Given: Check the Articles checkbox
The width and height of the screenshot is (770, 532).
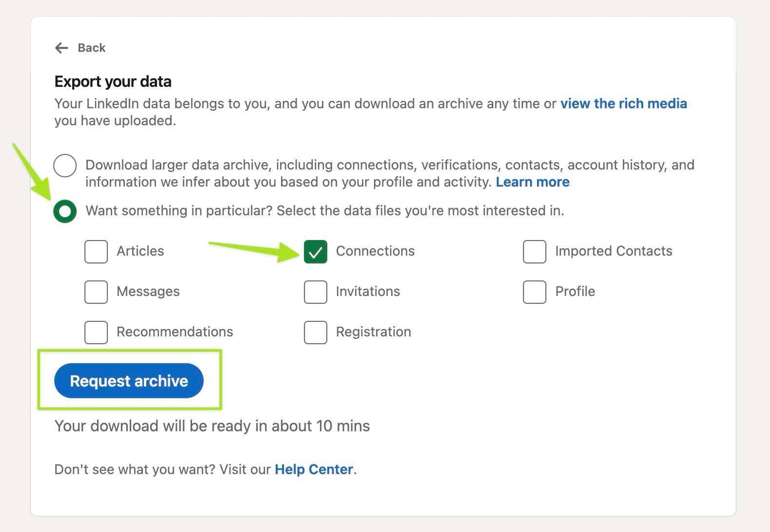Looking at the screenshot, I should 96,252.
